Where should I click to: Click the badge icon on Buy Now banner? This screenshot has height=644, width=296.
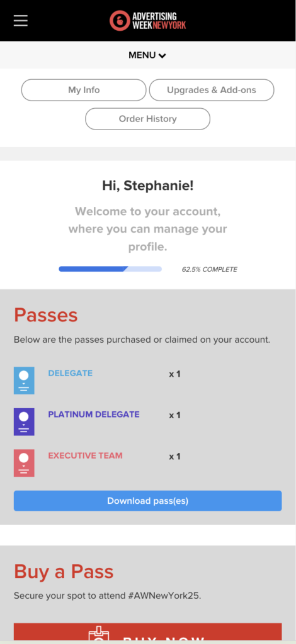(98, 634)
